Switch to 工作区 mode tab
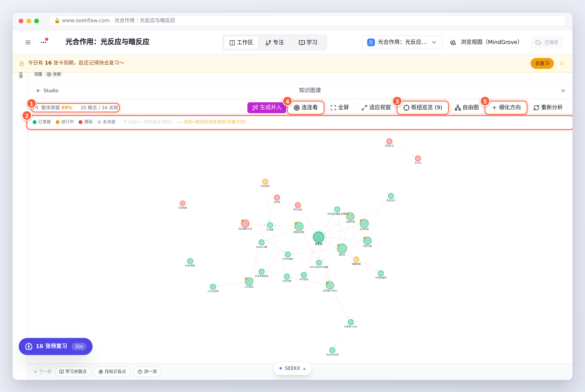 click(241, 43)
